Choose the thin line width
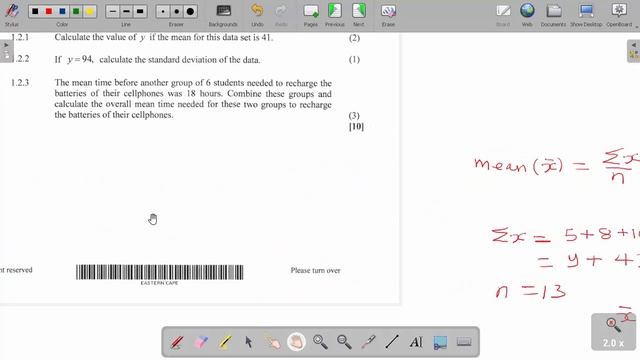This screenshot has height=360, width=640. click(113, 11)
